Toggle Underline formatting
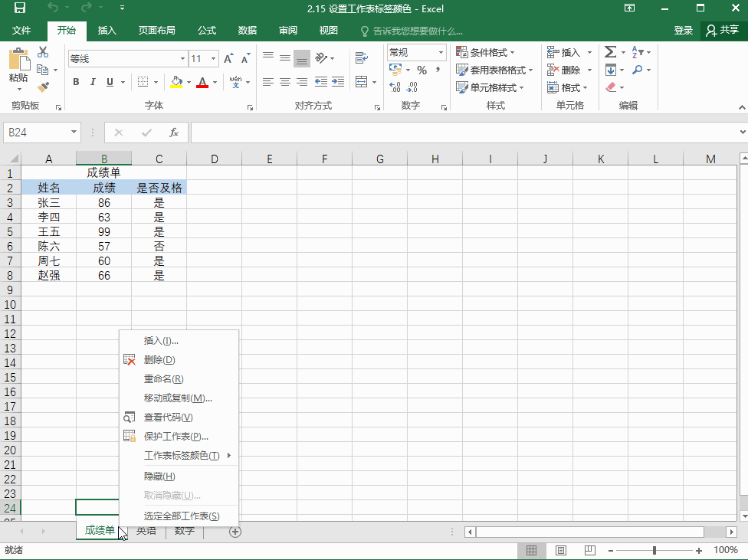This screenshot has height=560, width=748. [110, 82]
